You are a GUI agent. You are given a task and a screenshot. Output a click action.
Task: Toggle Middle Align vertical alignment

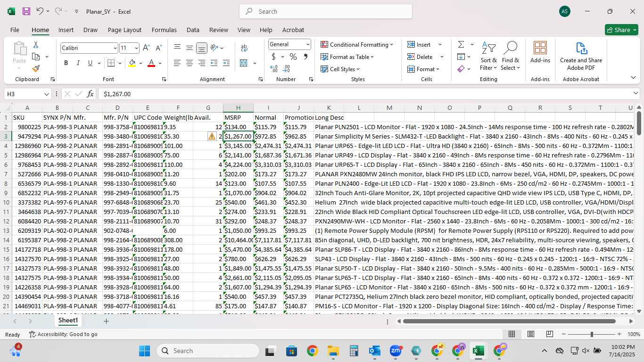click(189, 48)
